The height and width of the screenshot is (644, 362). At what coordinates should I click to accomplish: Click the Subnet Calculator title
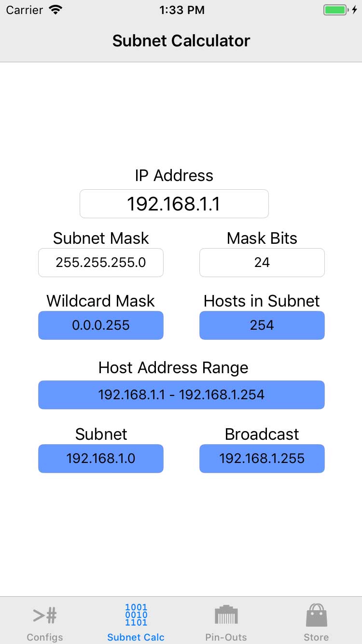pos(181,41)
